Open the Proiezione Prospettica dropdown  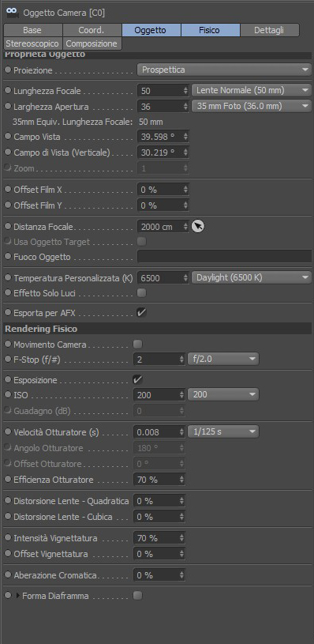[224, 70]
